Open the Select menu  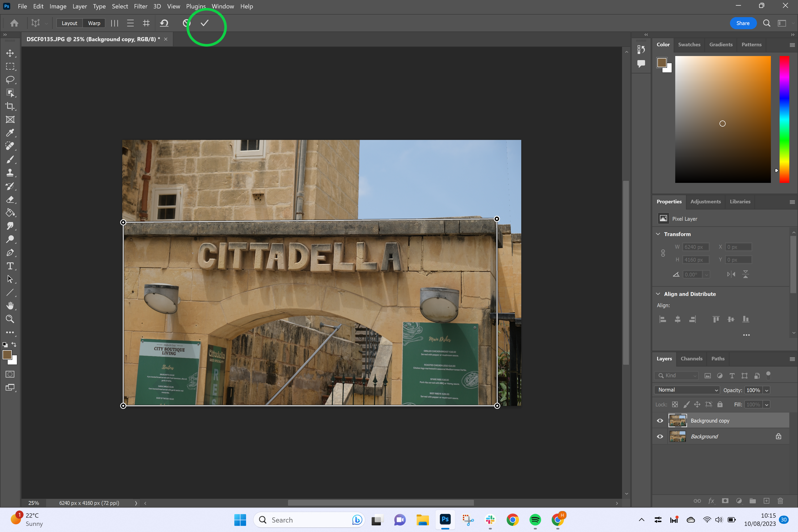120,6
